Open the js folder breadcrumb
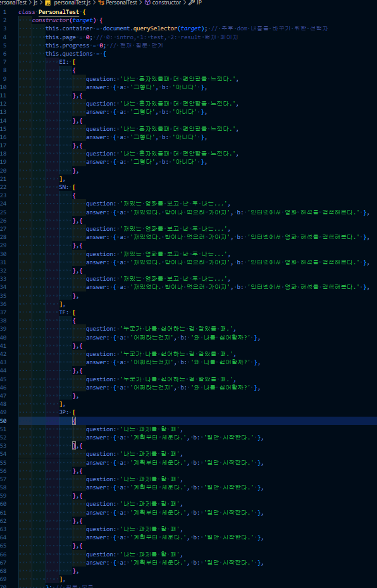The image size is (377, 588). click(35, 3)
